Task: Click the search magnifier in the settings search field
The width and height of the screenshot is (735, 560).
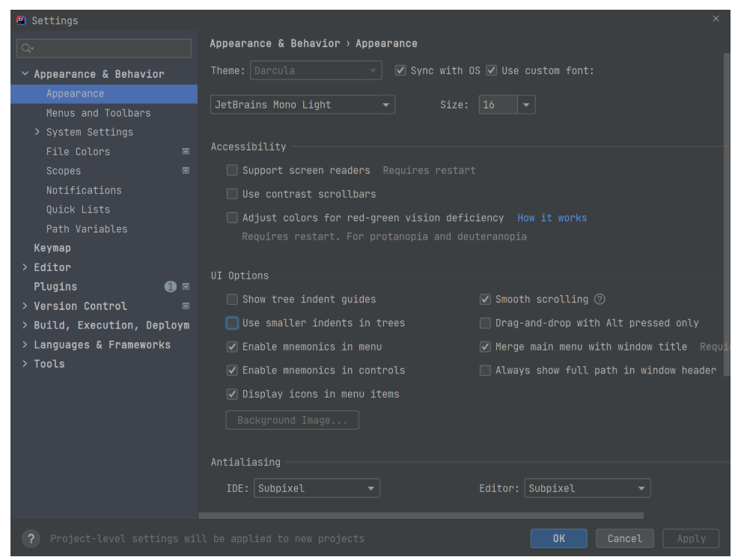Action: click(x=25, y=48)
